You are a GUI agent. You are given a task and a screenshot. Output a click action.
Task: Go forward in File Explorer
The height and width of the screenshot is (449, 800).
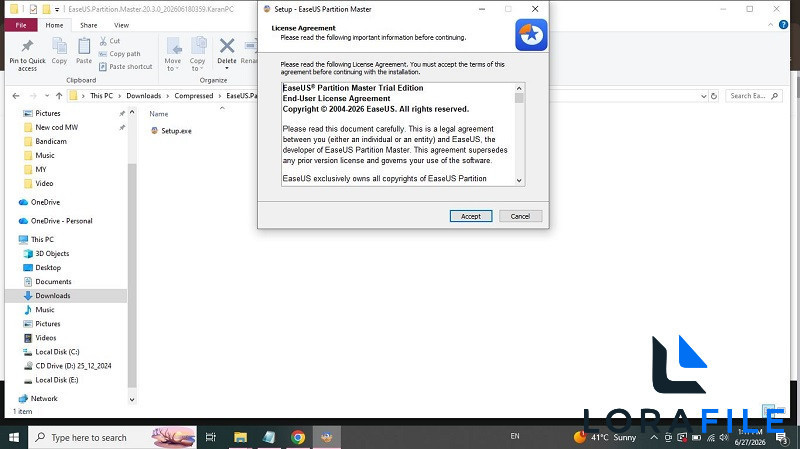click(33, 96)
